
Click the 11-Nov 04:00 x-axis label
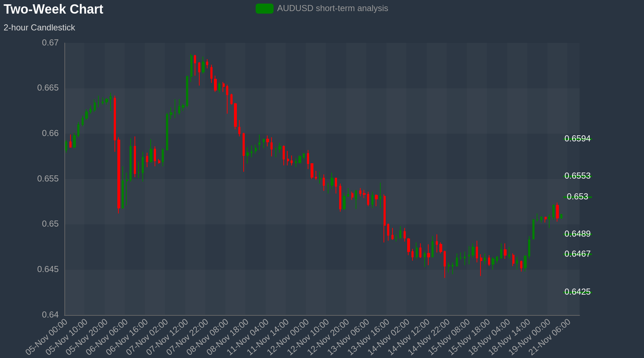(248, 337)
